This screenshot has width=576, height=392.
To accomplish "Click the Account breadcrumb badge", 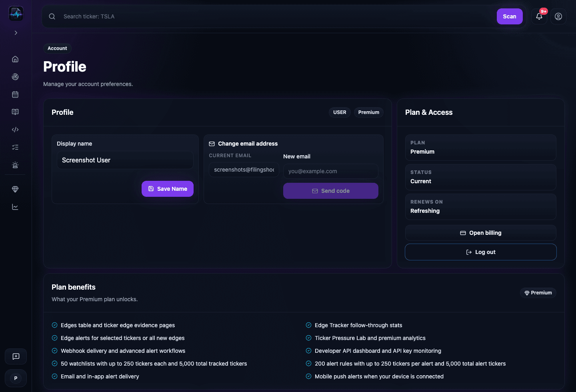I will (57, 48).
